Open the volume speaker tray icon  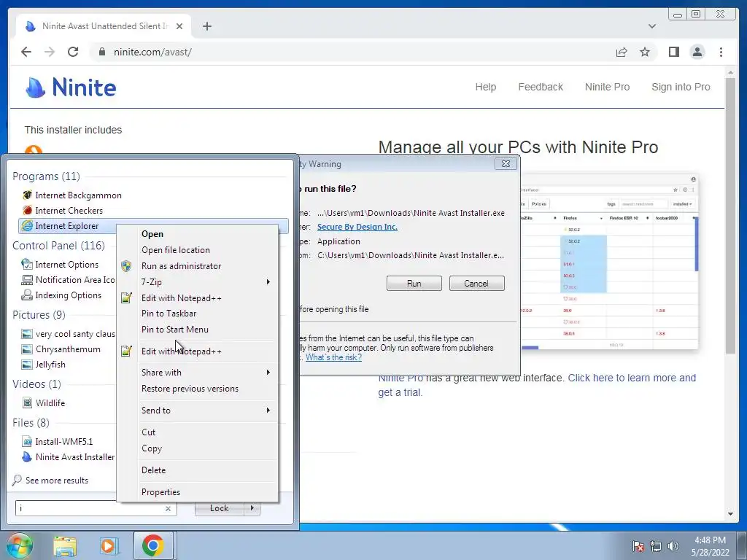tap(673, 546)
